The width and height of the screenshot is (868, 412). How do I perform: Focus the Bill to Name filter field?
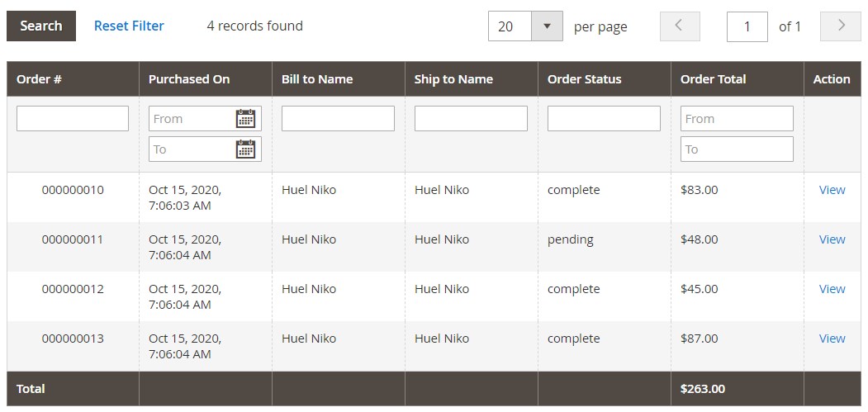pyautogui.click(x=338, y=119)
